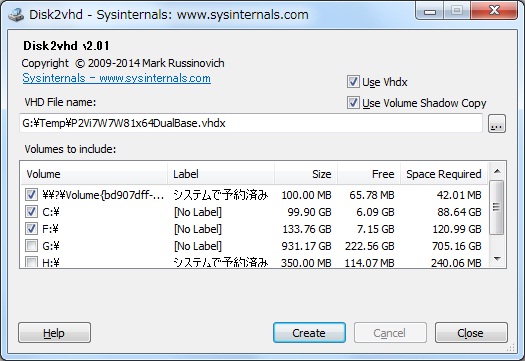Image resolution: width=525 pixels, height=361 pixels.
Task: Select the 42.01 MB space required cell
Action: [x=459, y=195]
